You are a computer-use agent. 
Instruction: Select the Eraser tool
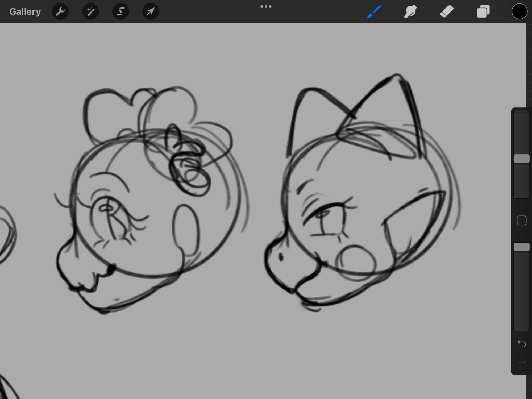tap(447, 11)
